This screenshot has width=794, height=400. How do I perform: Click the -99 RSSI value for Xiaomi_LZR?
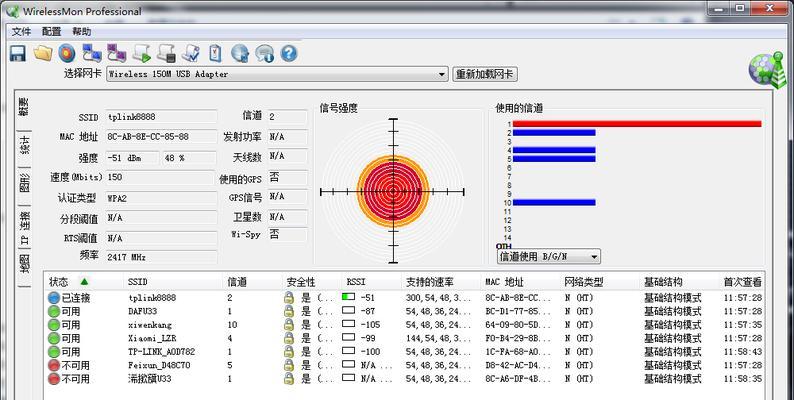[369, 338]
